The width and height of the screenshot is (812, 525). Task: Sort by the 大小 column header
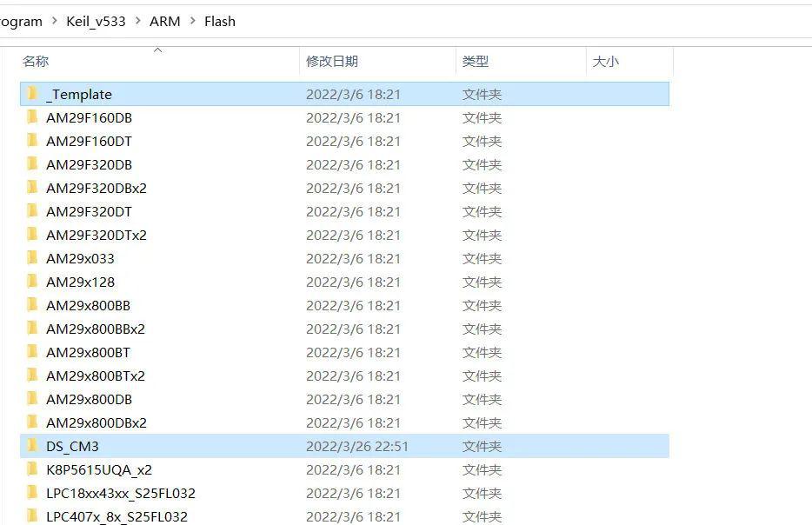click(x=605, y=61)
